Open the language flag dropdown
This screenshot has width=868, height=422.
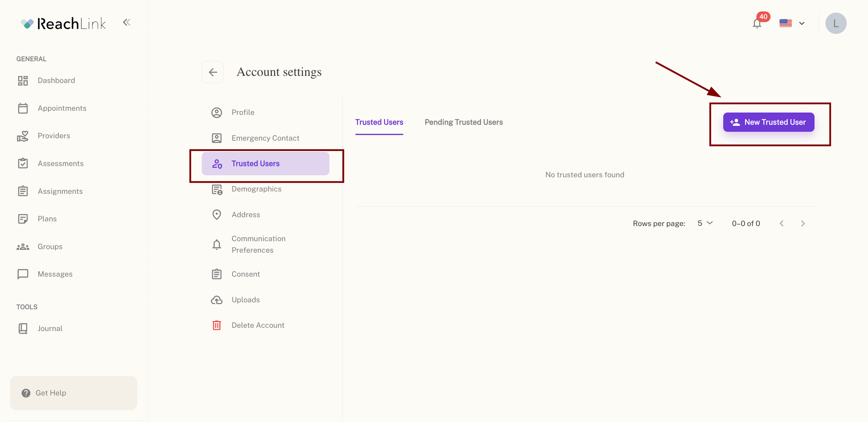(x=792, y=23)
